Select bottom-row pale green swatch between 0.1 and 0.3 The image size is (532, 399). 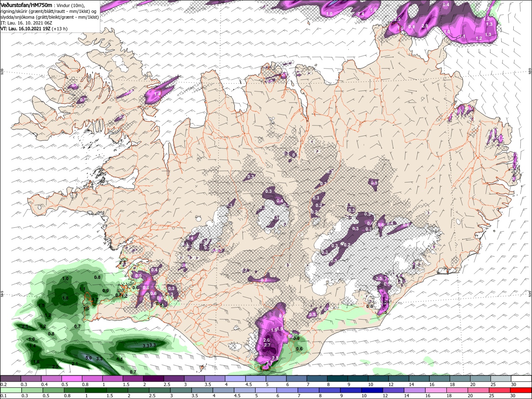point(10,390)
